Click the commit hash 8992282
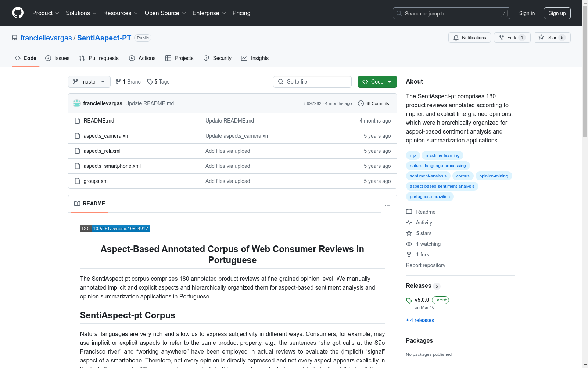The height and width of the screenshot is (368, 588). tap(313, 103)
